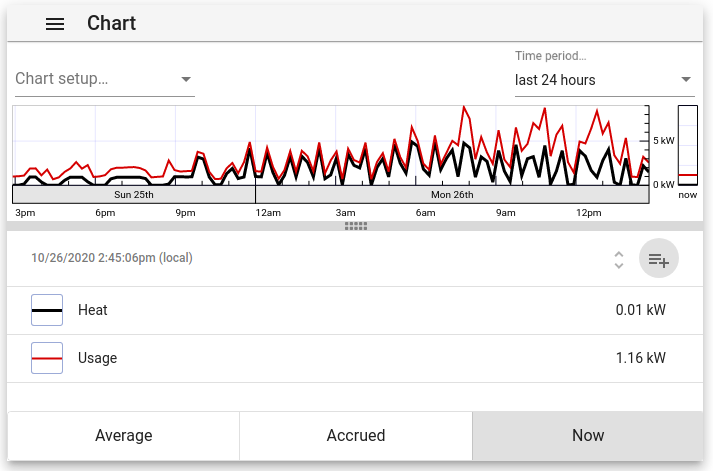
Task: Click the Usage red line swatch
Action: click(47, 358)
